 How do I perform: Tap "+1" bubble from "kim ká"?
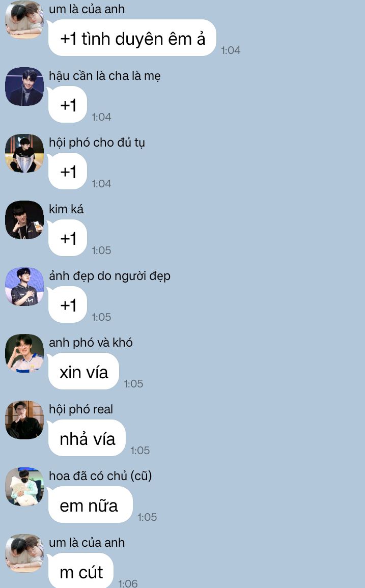click(x=68, y=238)
